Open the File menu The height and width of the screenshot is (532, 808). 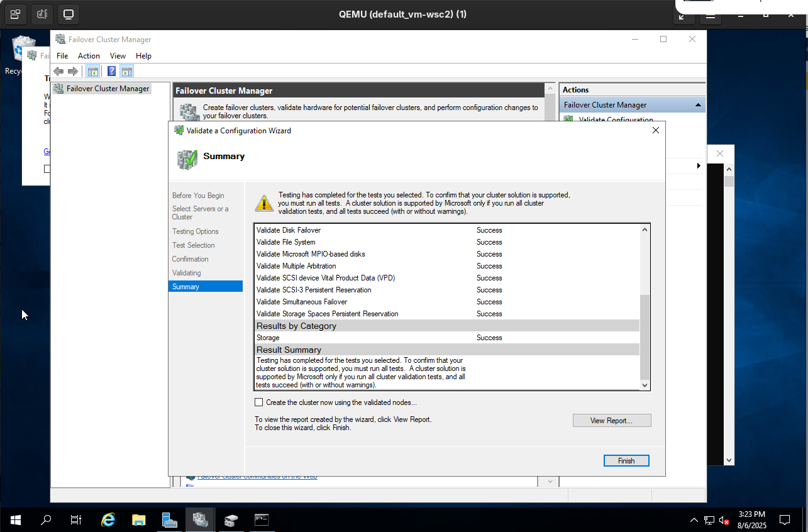point(62,56)
